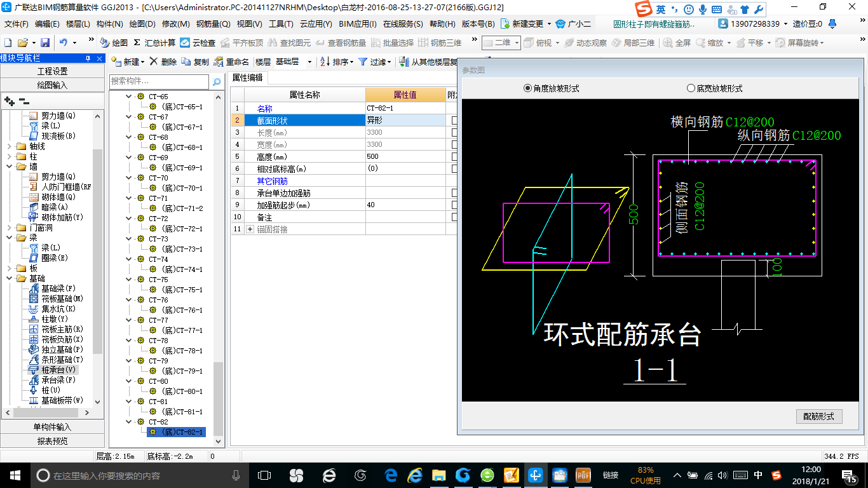Click Sogou input method S logo
The width and height of the screenshot is (868, 488).
(x=644, y=9)
